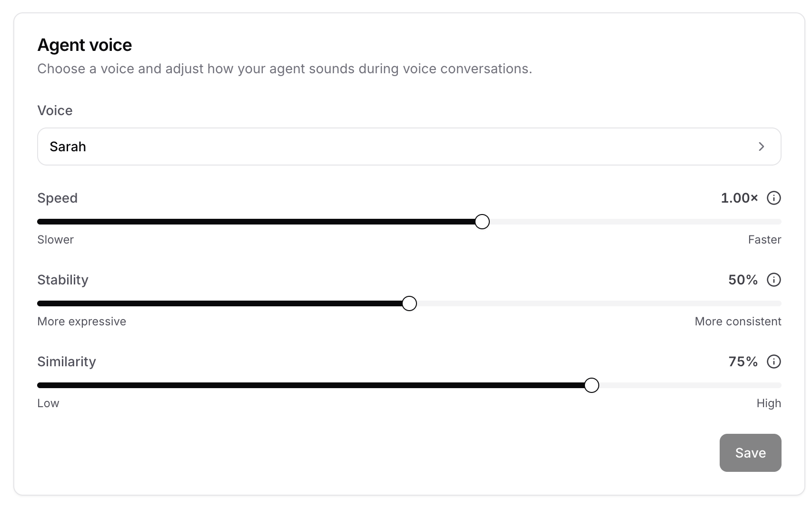The image size is (812, 508).
Task: Click the Speed info icon
Action: point(774,198)
